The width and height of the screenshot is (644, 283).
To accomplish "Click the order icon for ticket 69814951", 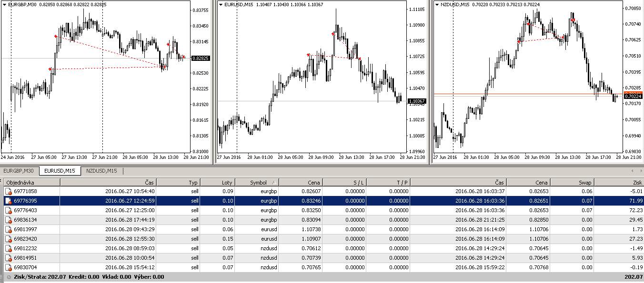I will coord(8,258).
